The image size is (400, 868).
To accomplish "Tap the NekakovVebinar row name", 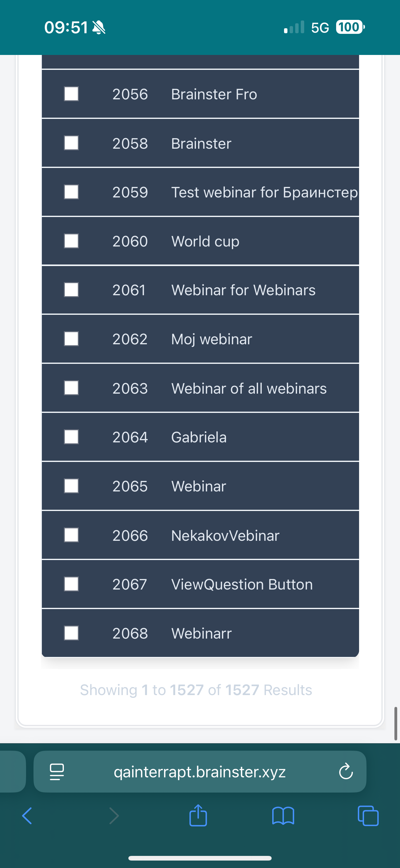I will point(225,536).
